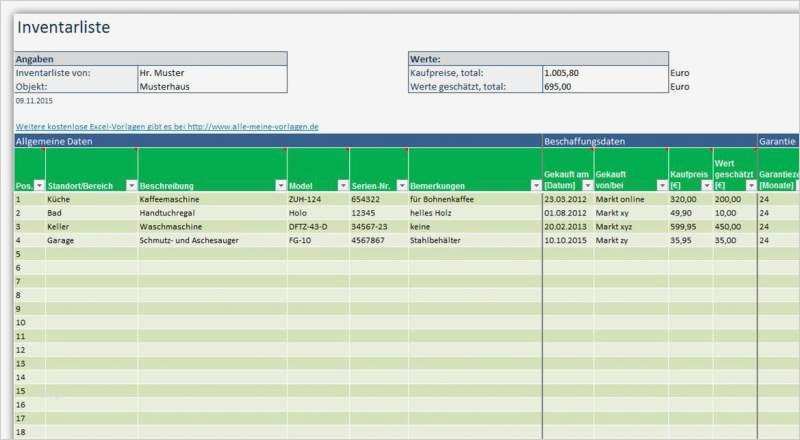
Task: Click position number 10 cell
Action: tap(30, 323)
